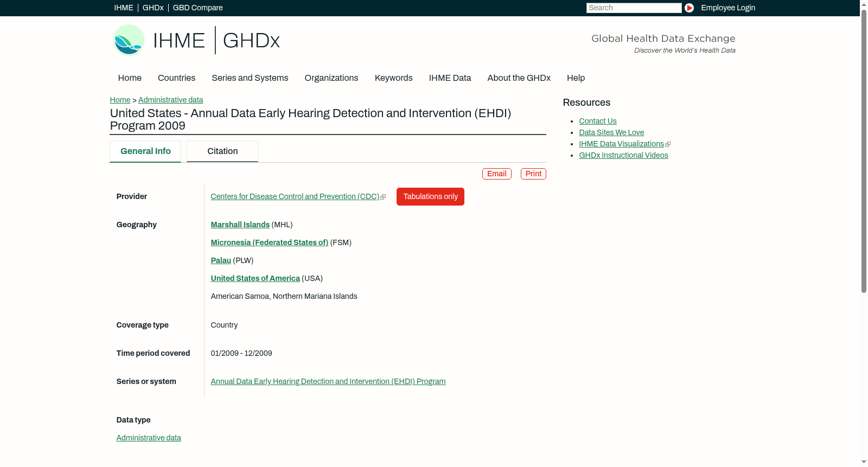Open the IHME link in top bar

(x=124, y=8)
